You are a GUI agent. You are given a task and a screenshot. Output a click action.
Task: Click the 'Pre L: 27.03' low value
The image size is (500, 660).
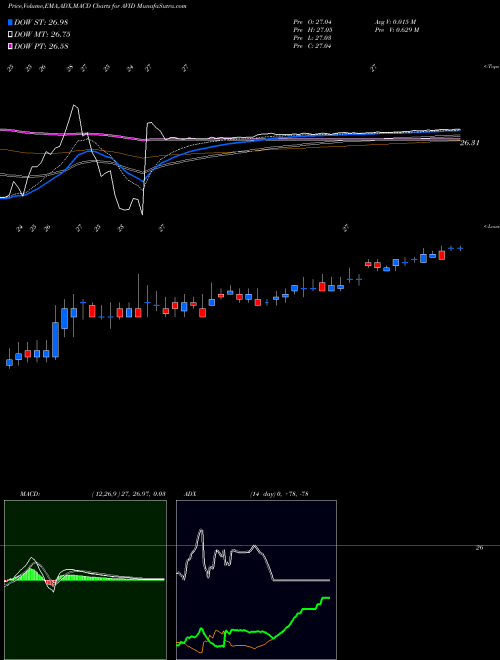[313, 38]
